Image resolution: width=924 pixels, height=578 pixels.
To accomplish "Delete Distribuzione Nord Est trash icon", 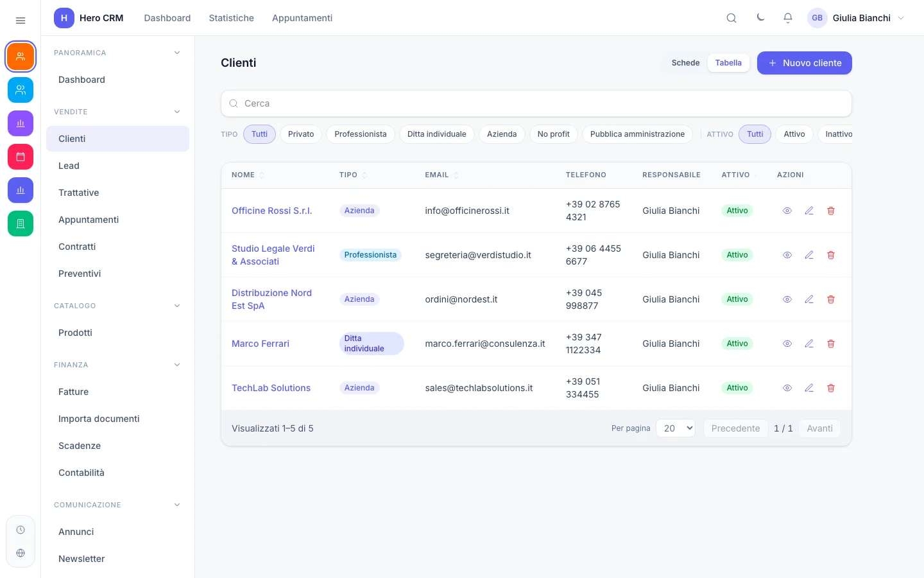I will click(x=831, y=299).
